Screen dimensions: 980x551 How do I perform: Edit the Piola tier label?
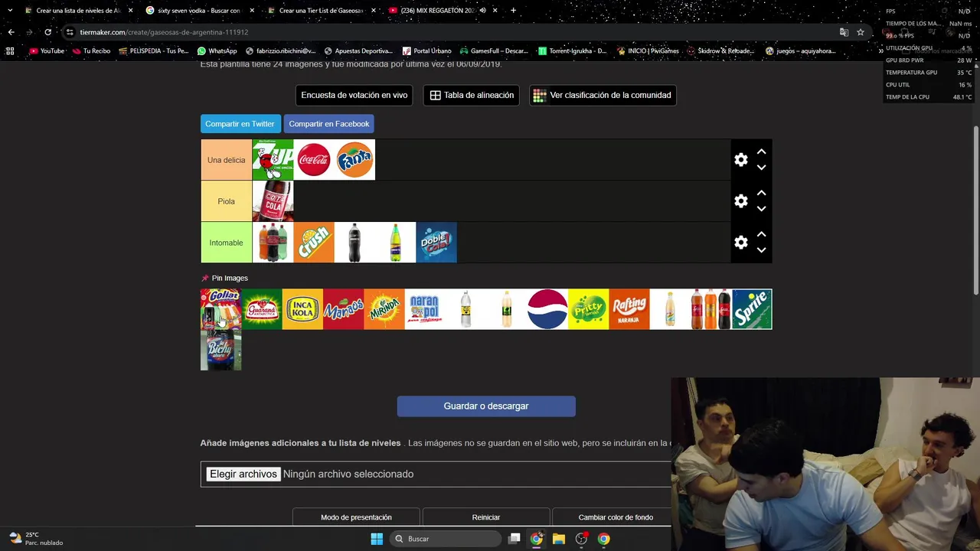(x=226, y=201)
